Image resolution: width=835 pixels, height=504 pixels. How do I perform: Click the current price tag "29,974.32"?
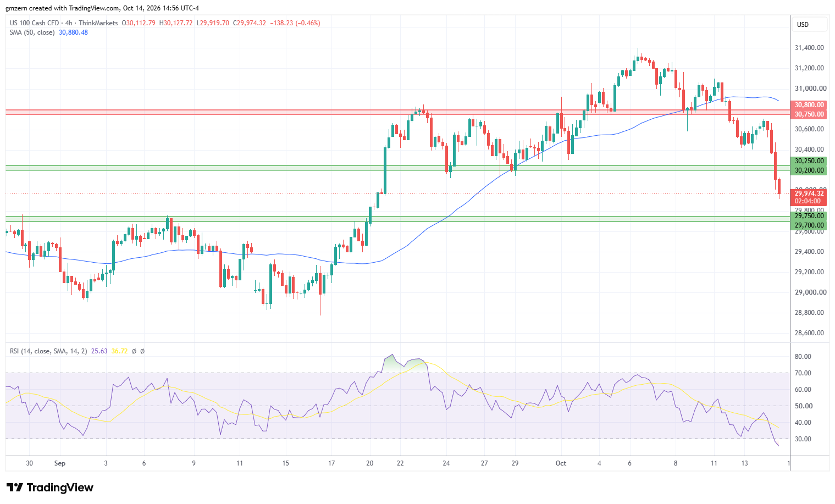[x=809, y=193]
